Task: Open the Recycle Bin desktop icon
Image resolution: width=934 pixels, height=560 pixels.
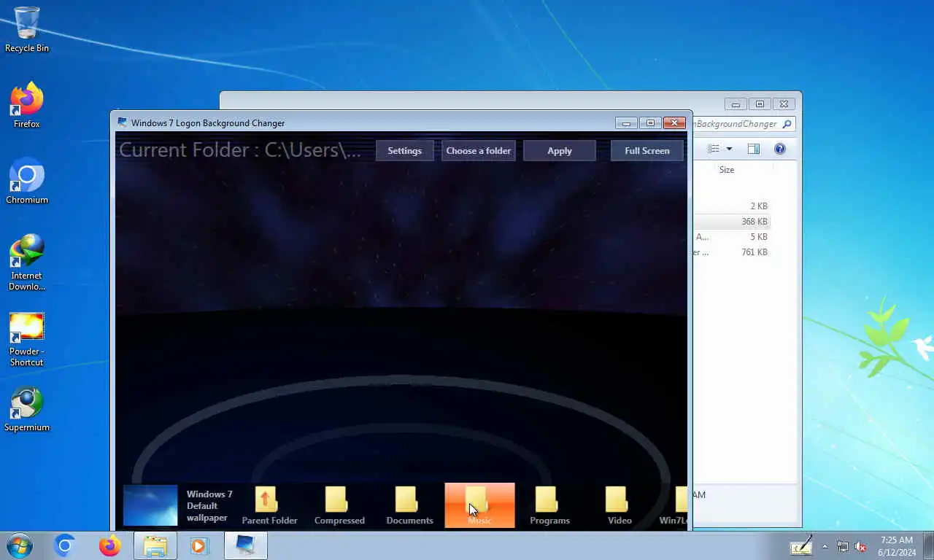Action: tap(27, 29)
